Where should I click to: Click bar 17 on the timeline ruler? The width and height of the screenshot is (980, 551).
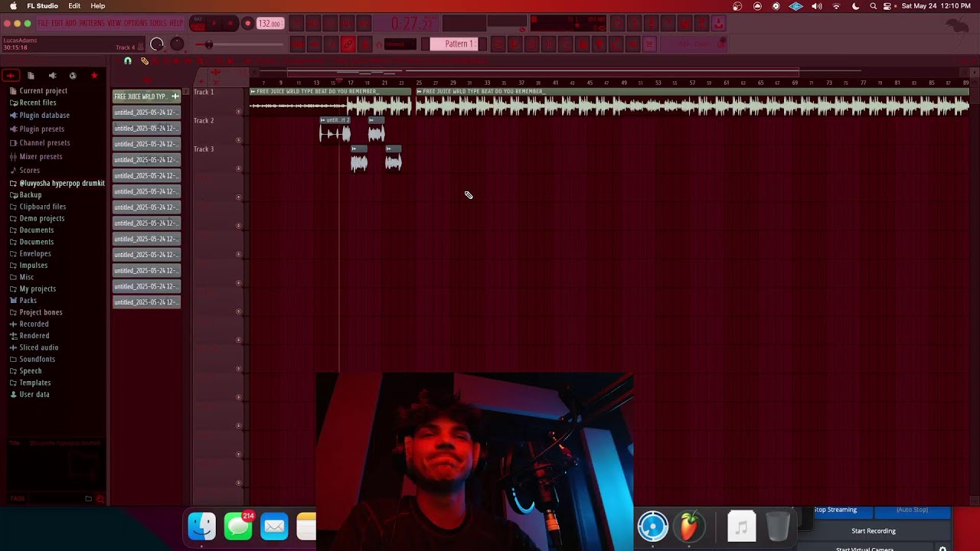coord(350,83)
